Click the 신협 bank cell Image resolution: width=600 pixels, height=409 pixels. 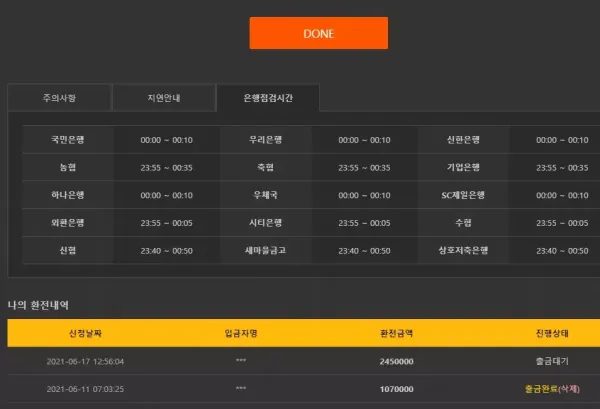coord(68,250)
